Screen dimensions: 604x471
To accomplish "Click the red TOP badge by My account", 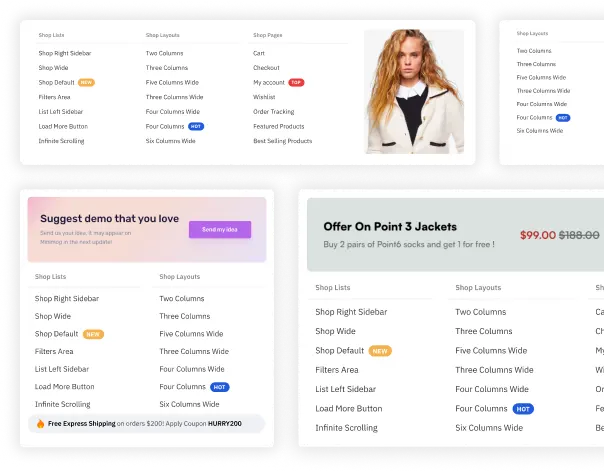I will [296, 82].
